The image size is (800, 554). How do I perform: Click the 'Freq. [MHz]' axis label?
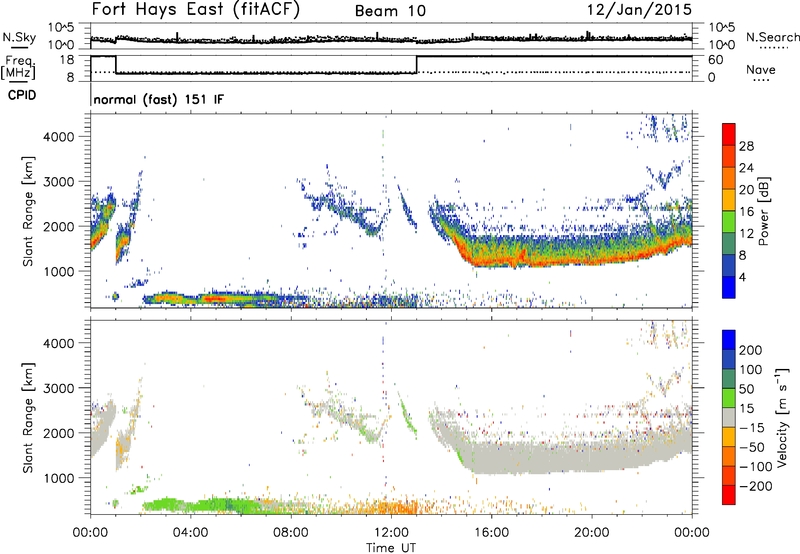tap(18, 68)
